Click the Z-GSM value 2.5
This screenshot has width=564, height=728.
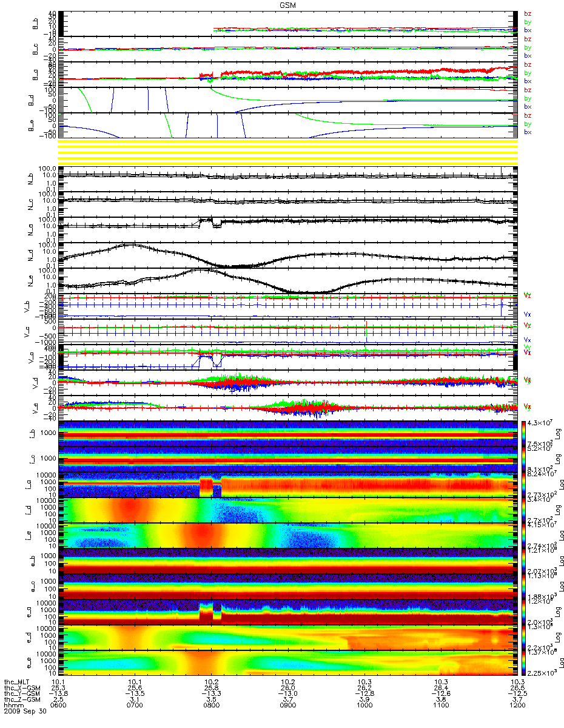[59, 700]
